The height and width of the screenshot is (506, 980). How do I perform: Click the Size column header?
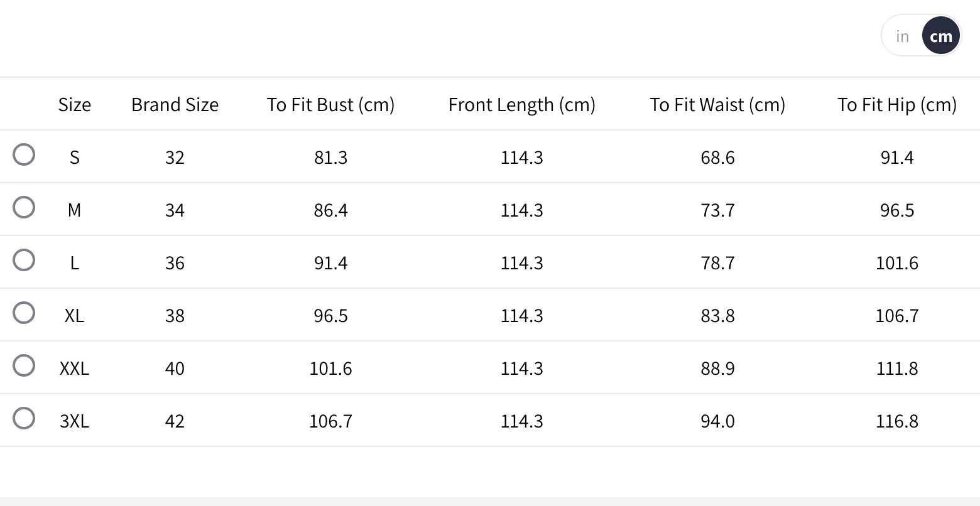coord(74,105)
